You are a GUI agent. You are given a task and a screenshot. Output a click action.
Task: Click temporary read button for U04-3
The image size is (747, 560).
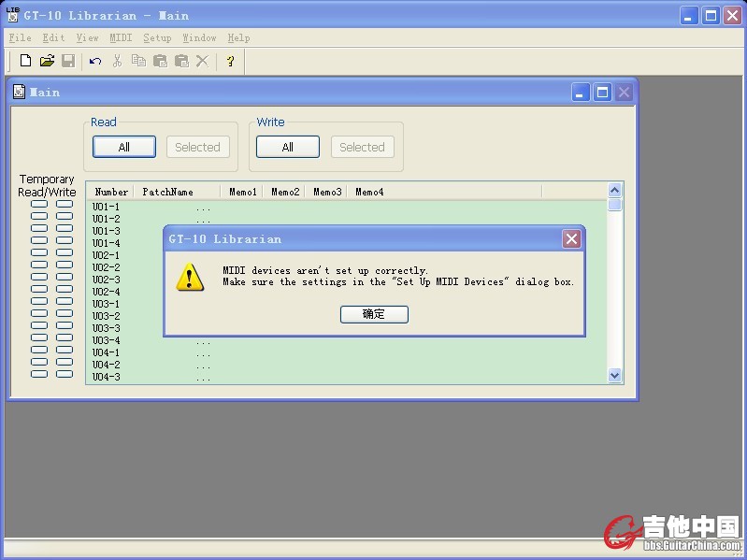[39, 374]
